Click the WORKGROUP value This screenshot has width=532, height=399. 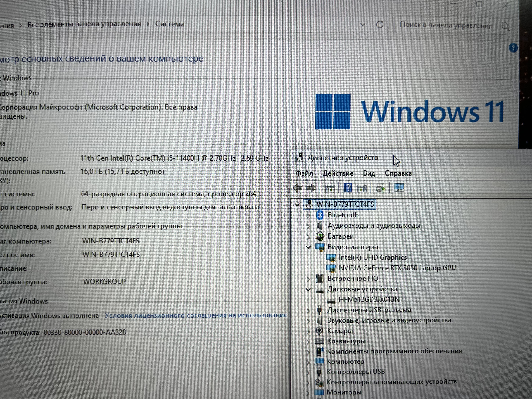pyautogui.click(x=104, y=281)
